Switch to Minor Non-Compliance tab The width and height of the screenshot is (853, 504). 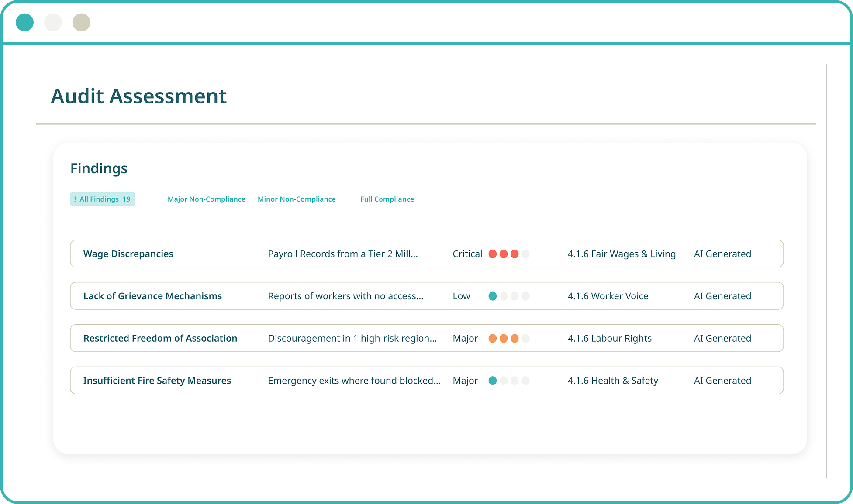(x=297, y=199)
